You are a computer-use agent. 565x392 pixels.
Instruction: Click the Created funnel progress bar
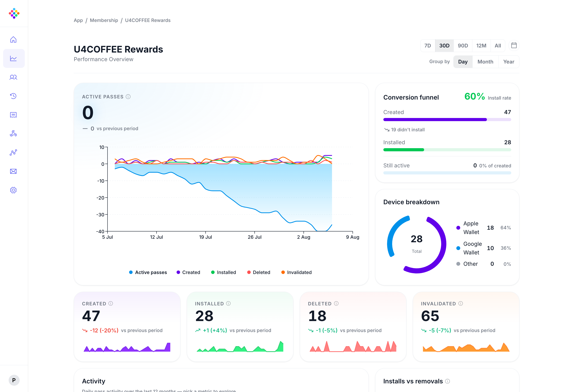[447, 119]
